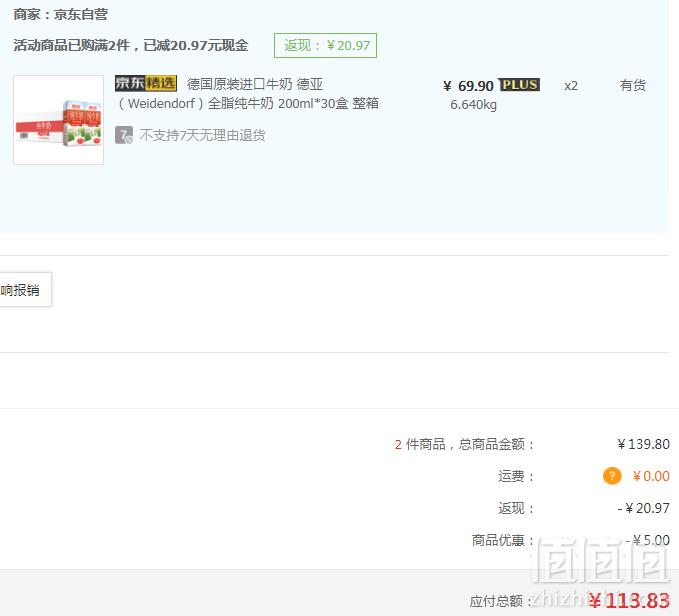Click the partially visible 响报销 button

(x=25, y=290)
